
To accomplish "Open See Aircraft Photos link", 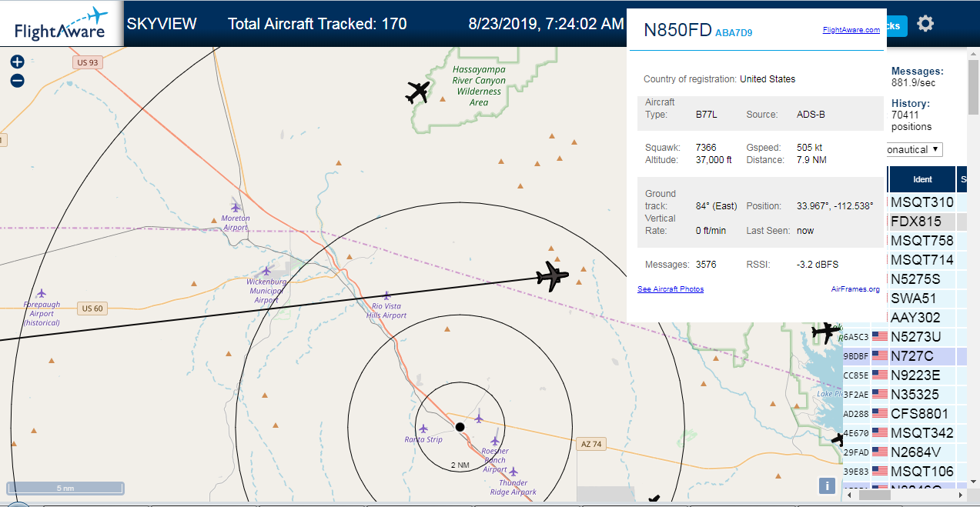I will (x=671, y=289).
